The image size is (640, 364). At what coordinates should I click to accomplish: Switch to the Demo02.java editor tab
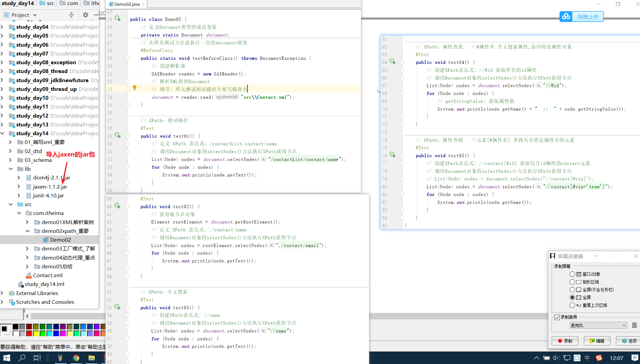click(x=127, y=4)
